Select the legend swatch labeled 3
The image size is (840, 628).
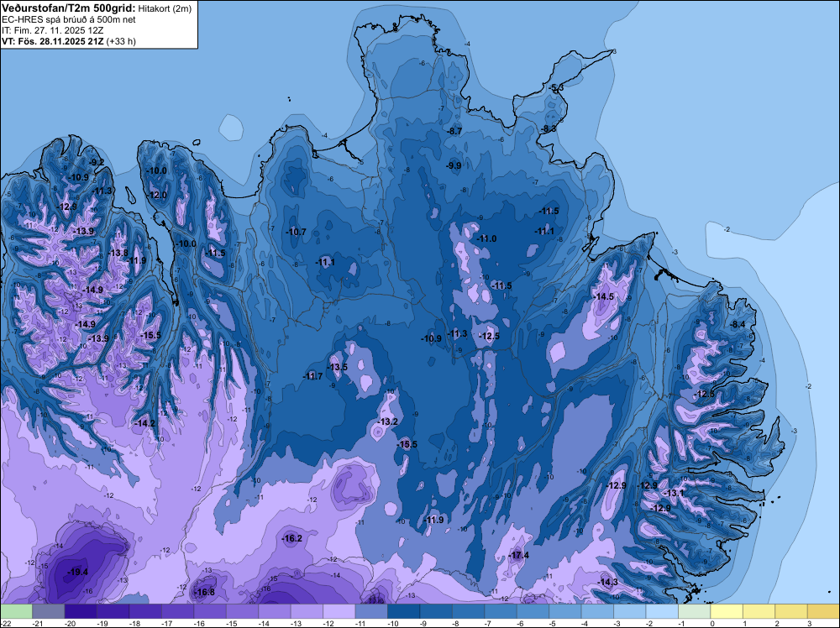[823, 611]
